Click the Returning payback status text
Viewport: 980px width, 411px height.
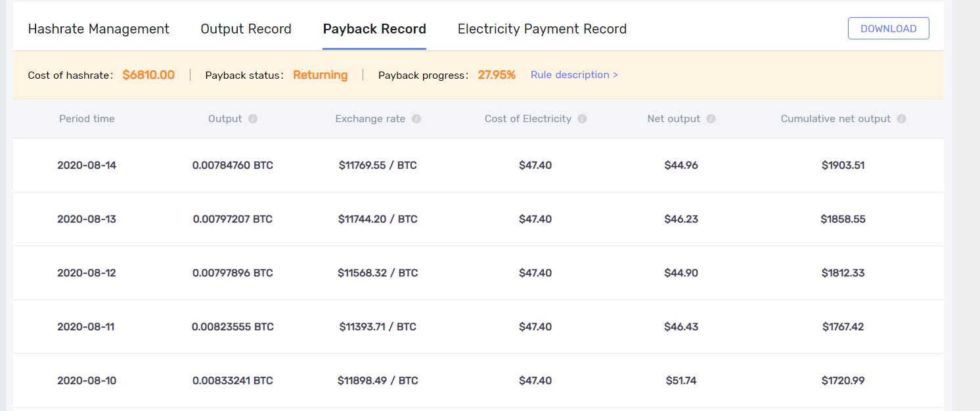click(320, 75)
